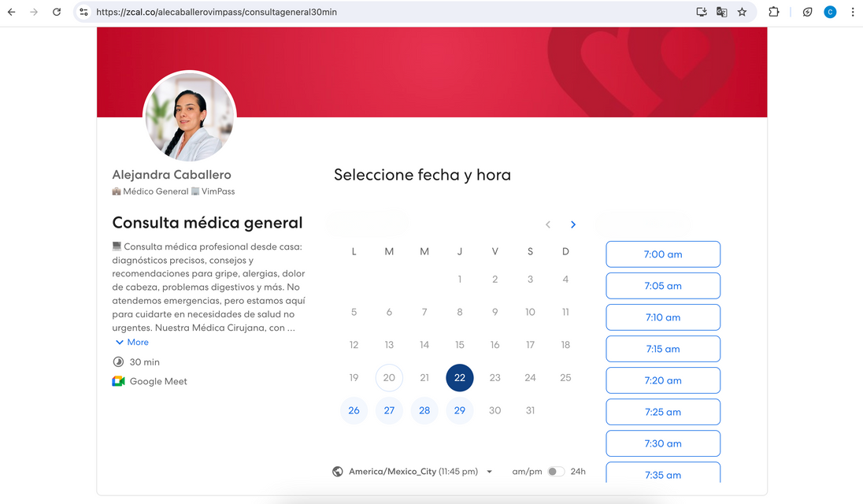
Task: Select the 7:30 am time slot
Action: [663, 443]
